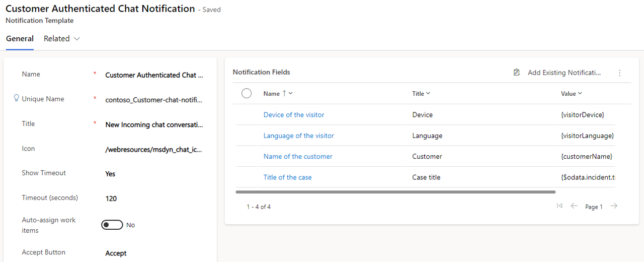Open the Language of the visitor link
Image resolution: width=644 pixels, height=262 pixels.
coord(299,136)
